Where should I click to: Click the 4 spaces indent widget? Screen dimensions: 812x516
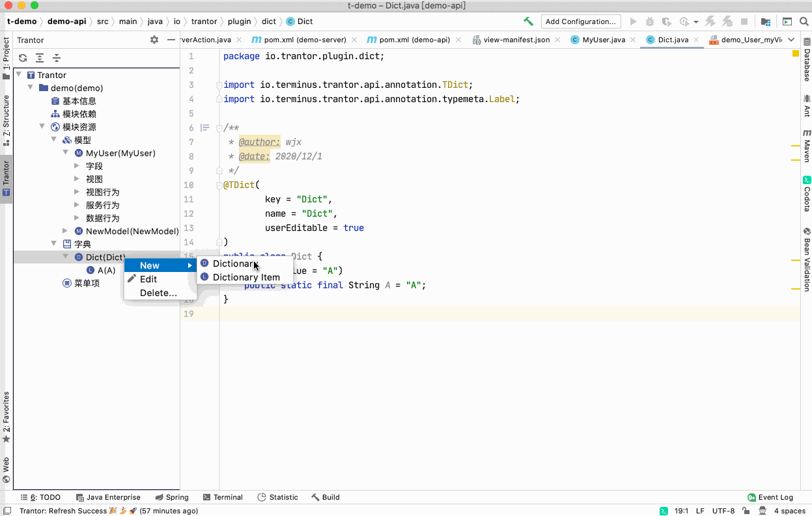(790, 511)
